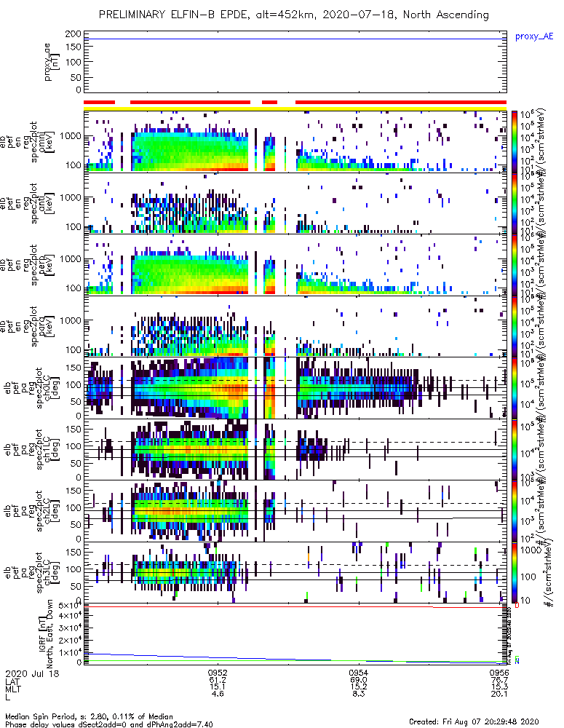Select the small red segment near 0953
The width and height of the screenshot is (564, 728).
pyautogui.click(x=269, y=102)
